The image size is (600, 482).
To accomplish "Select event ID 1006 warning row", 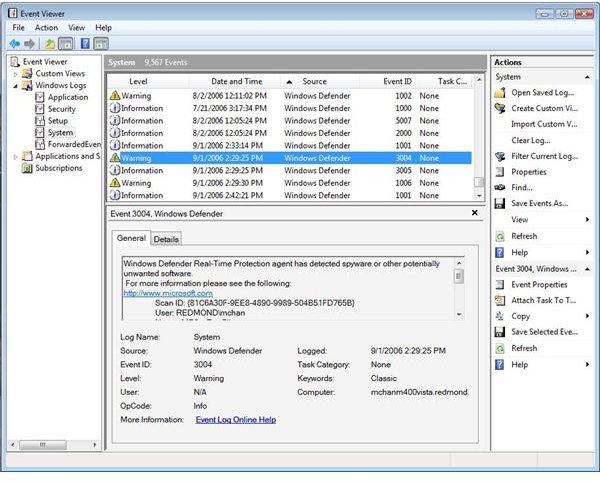I will 290,183.
